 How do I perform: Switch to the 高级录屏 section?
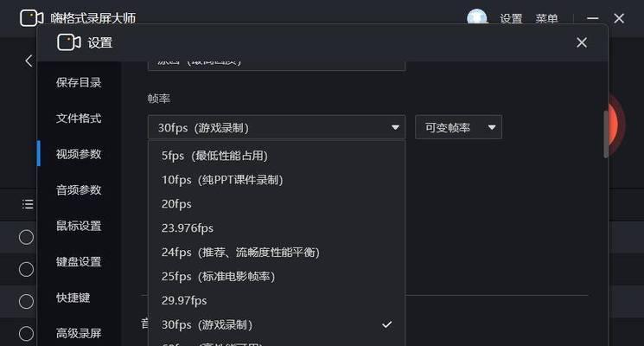click(x=79, y=333)
